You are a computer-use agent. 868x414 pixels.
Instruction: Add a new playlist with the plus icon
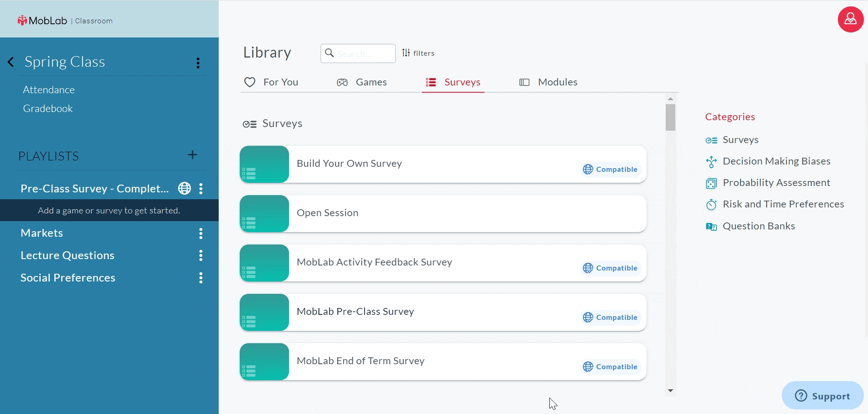click(193, 155)
